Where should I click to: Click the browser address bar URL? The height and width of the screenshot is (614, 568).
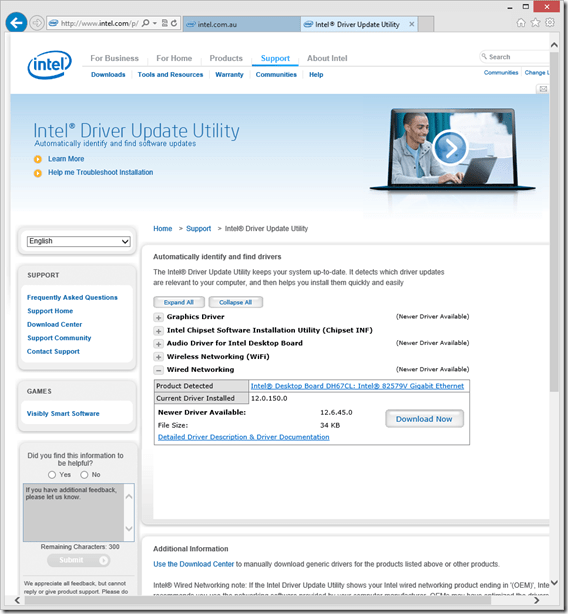tap(99, 23)
